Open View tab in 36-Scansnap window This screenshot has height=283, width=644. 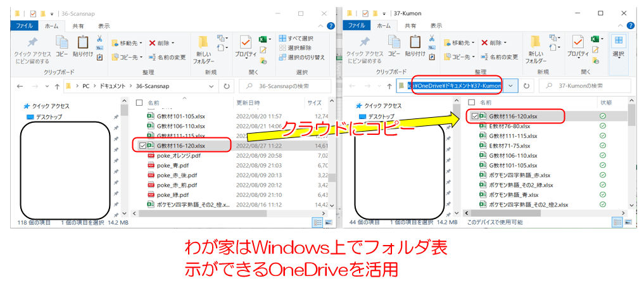click(x=104, y=26)
